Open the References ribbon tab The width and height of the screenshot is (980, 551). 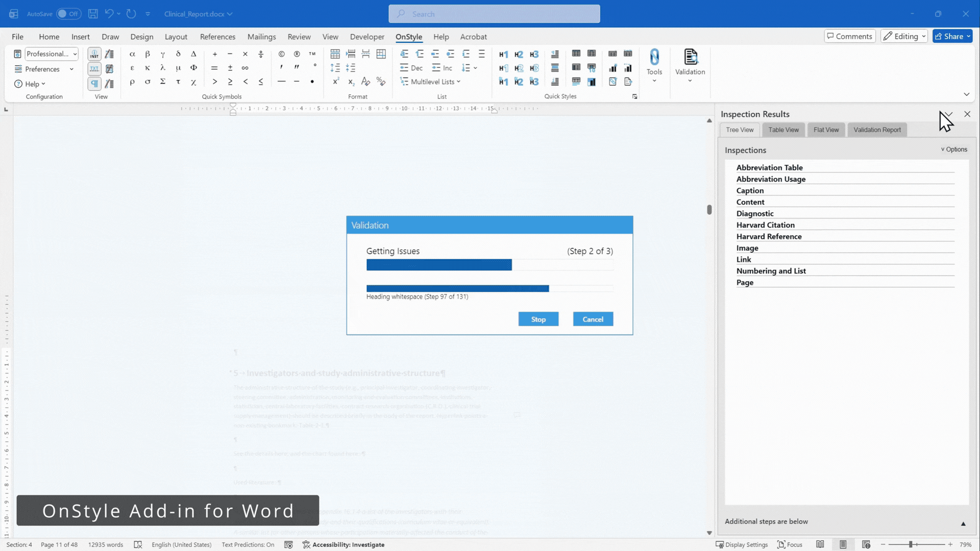point(217,37)
